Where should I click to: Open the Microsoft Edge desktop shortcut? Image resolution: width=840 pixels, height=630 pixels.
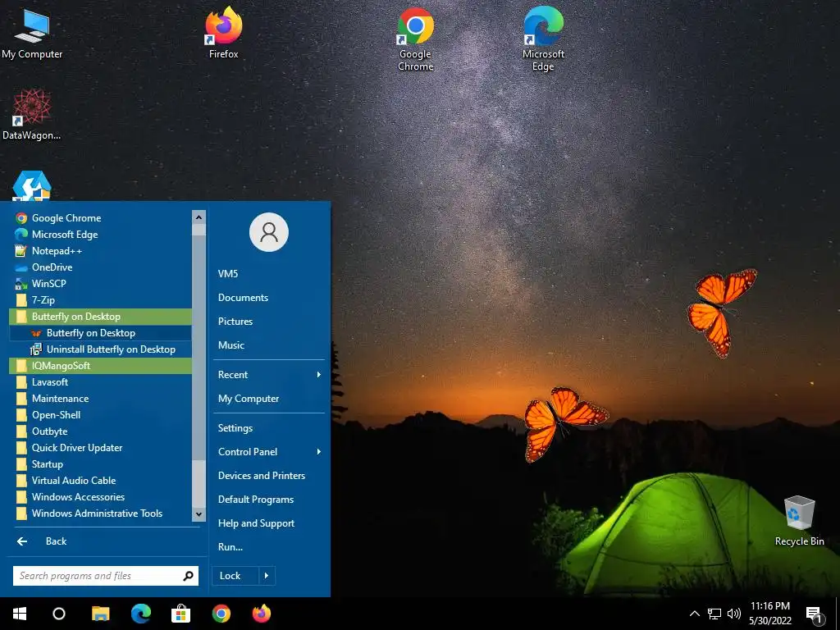click(x=543, y=39)
